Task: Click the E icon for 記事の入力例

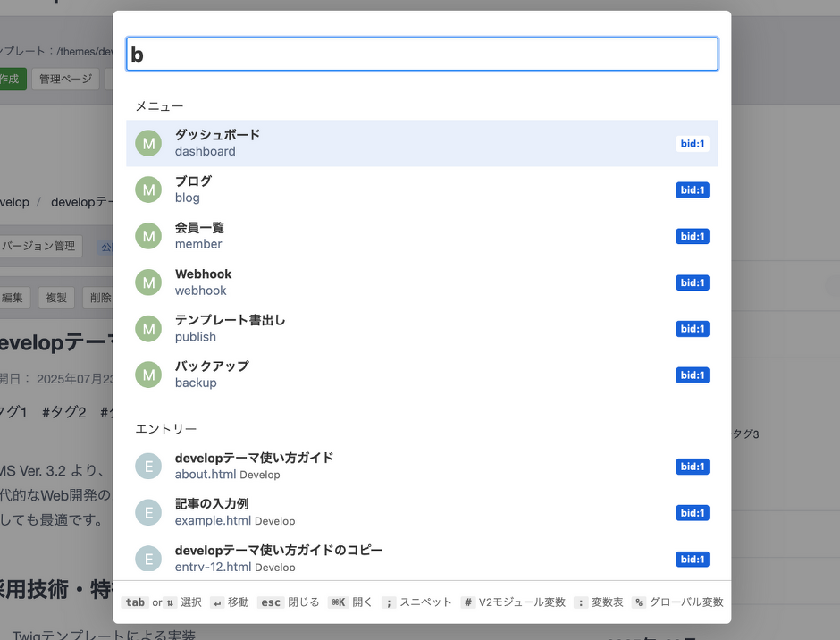Action: [148, 512]
